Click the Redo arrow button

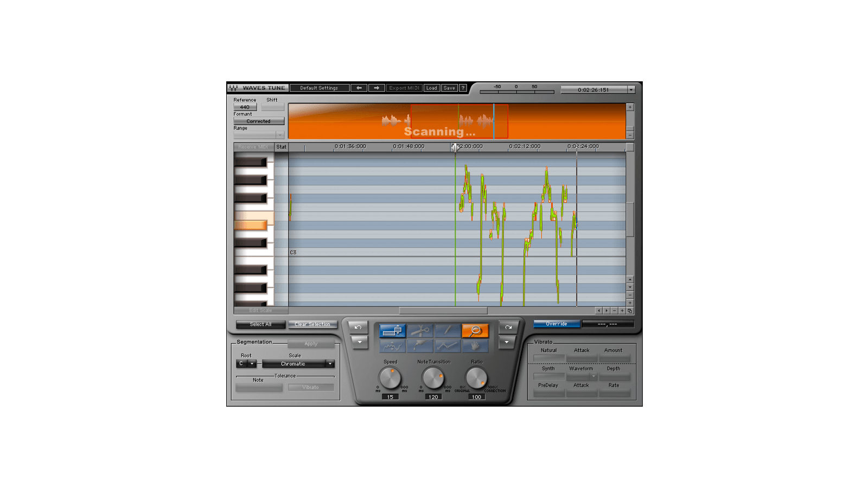[x=508, y=327]
